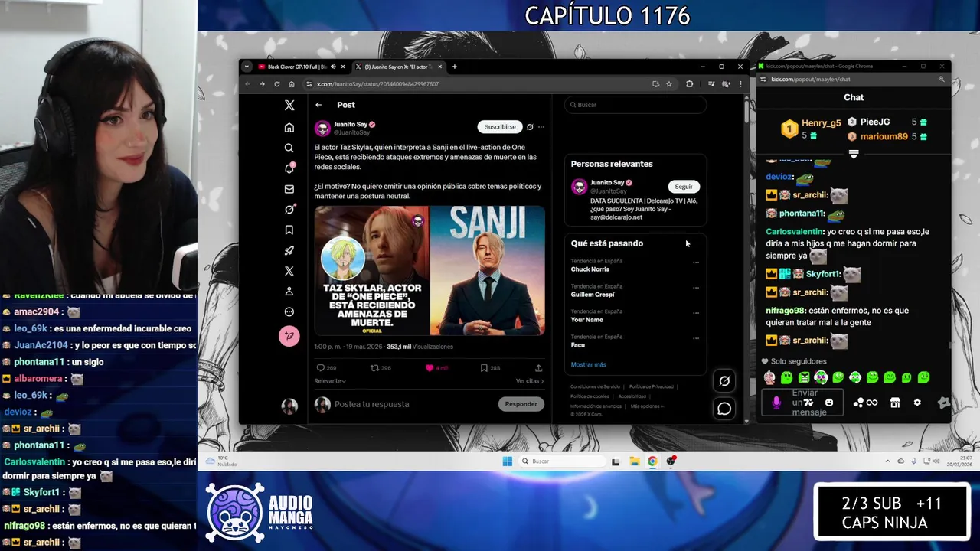Reply to post via comment icon
Image resolution: width=980 pixels, height=551 pixels.
[321, 368]
